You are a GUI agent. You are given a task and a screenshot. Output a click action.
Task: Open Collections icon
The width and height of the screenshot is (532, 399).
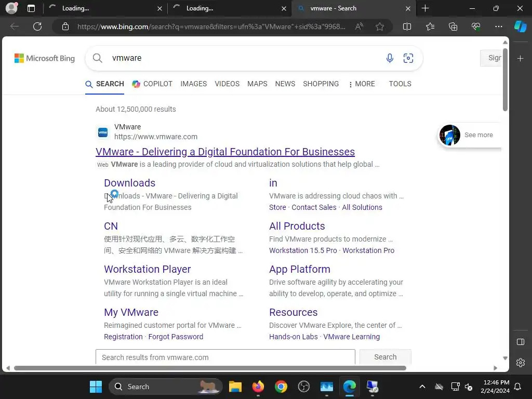click(x=453, y=26)
